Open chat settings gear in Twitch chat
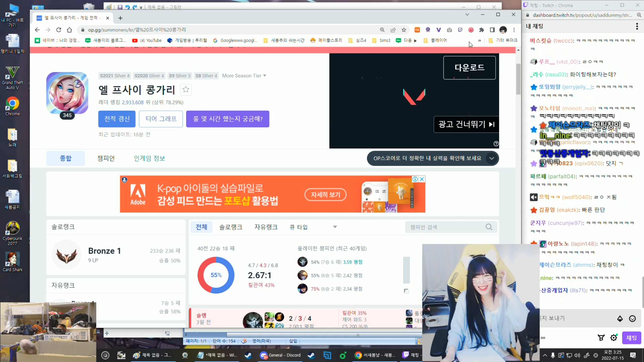 pyautogui.click(x=614, y=338)
